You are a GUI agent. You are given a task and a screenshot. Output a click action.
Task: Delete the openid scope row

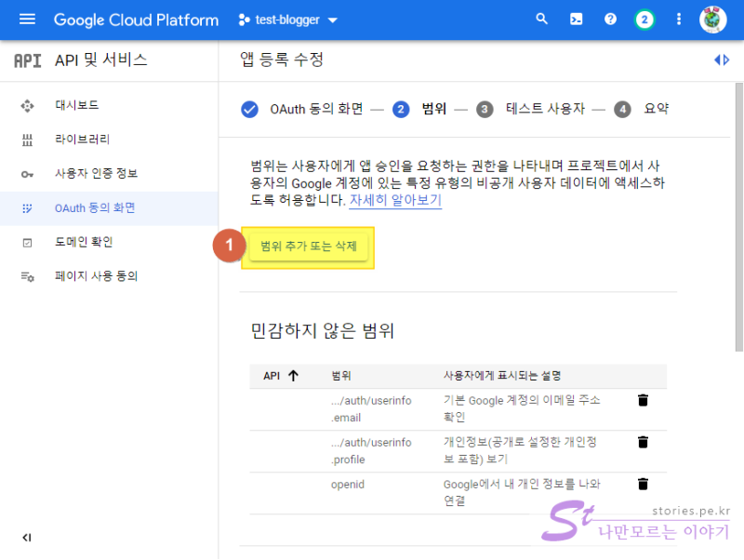click(x=643, y=484)
